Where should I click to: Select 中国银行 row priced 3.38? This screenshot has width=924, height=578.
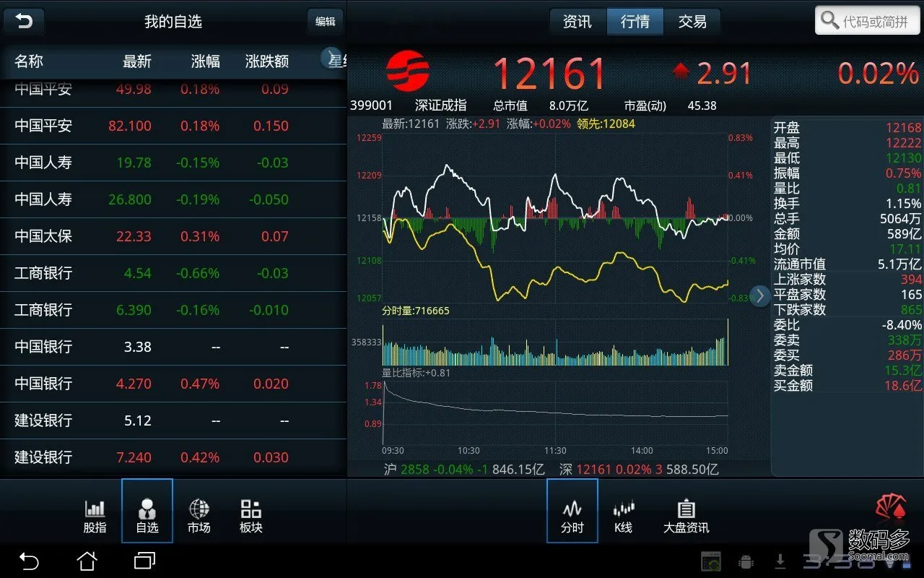pos(173,347)
